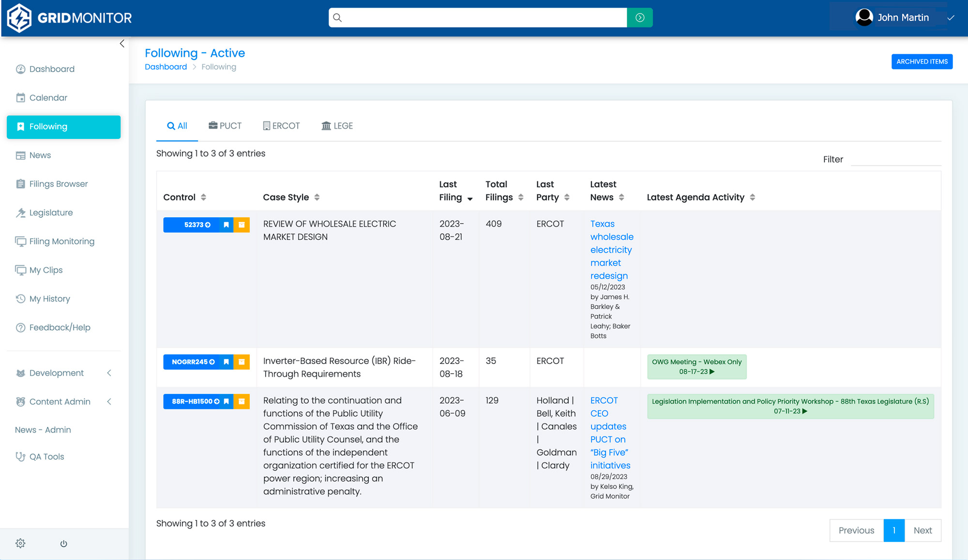
Task: Click 'REVIEW OF WHOLESALE ELECTRIC MARKET DESIGN' case style
Action: 329,230
